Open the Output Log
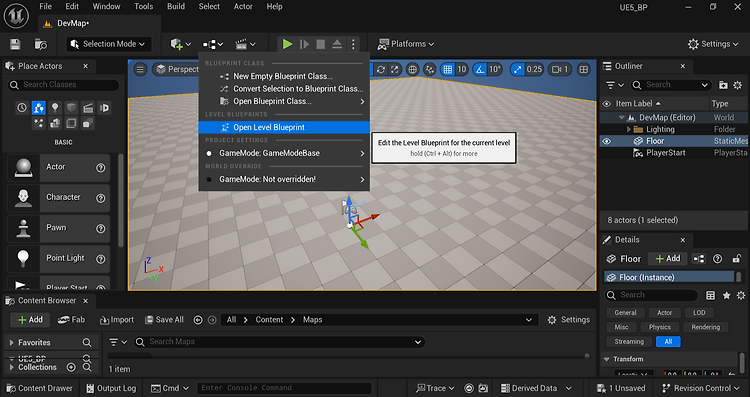Image resolution: width=750 pixels, height=397 pixels. (x=111, y=388)
